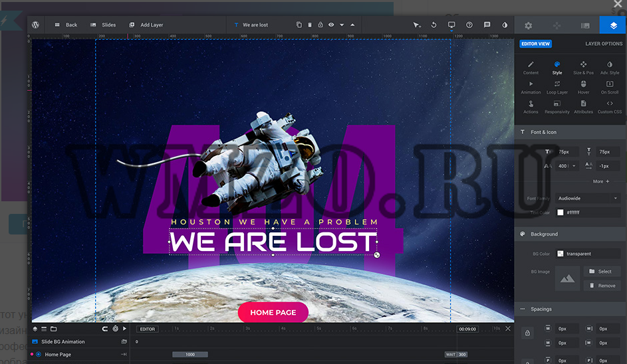
Task: Duplicate the selected We are lost layer
Action: (x=299, y=25)
